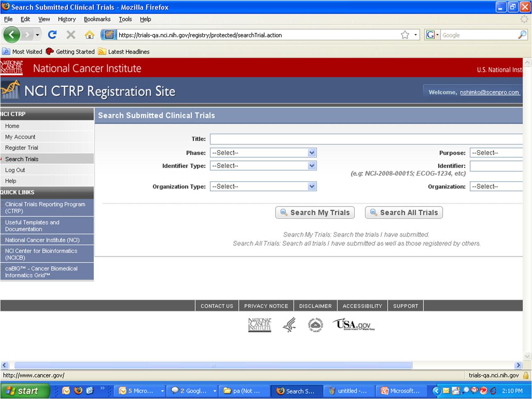Click the Latest Headlines feed icon
This screenshot has height=399, width=532.
[x=102, y=51]
